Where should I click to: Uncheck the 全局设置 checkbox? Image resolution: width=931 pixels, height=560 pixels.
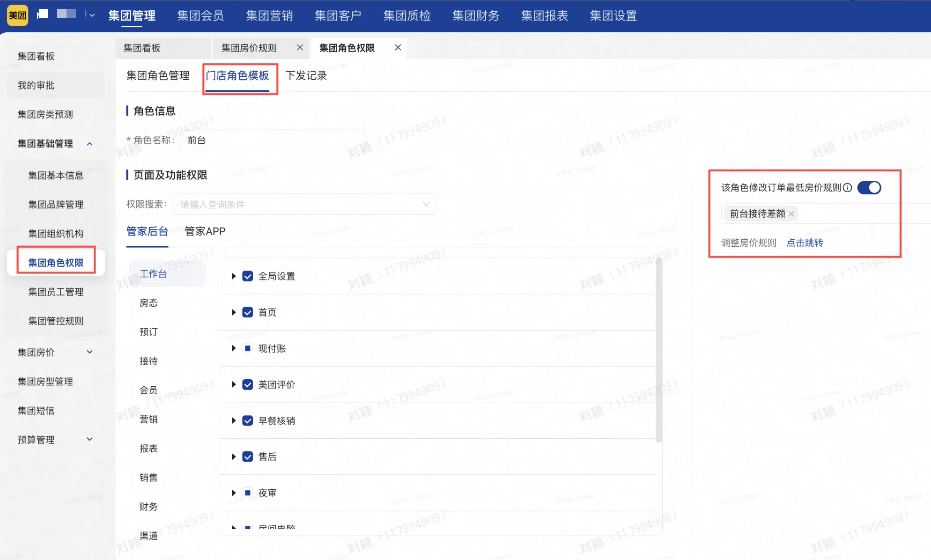tap(248, 276)
